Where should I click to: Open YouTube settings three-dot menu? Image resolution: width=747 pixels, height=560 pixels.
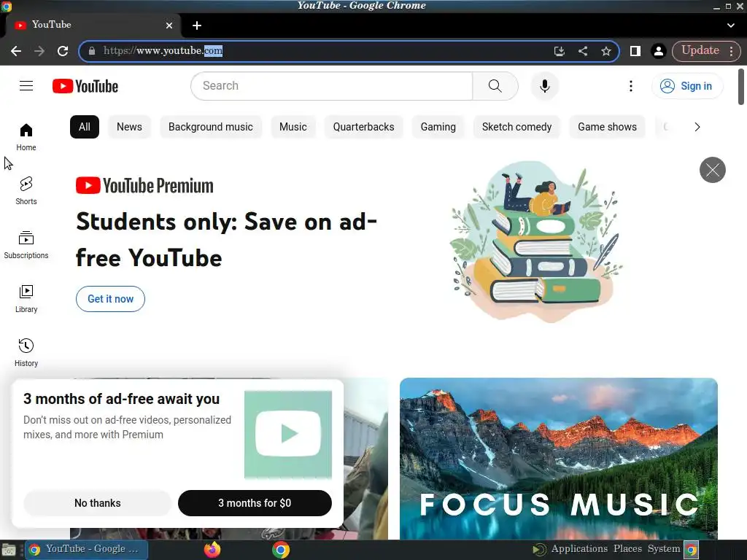click(x=631, y=86)
